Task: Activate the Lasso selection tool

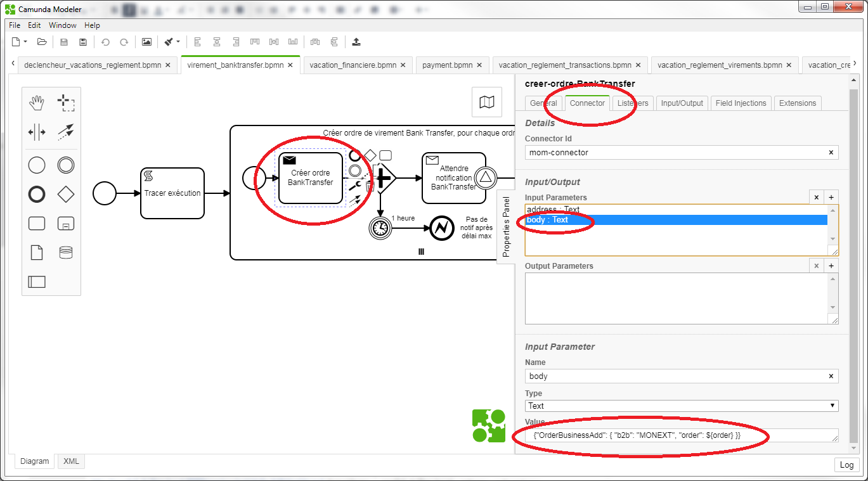Action: tap(65, 101)
